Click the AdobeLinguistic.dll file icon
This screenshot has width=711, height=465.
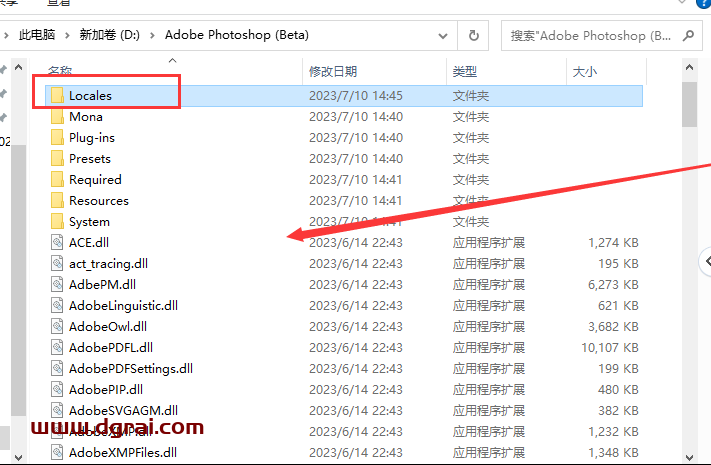pos(57,305)
